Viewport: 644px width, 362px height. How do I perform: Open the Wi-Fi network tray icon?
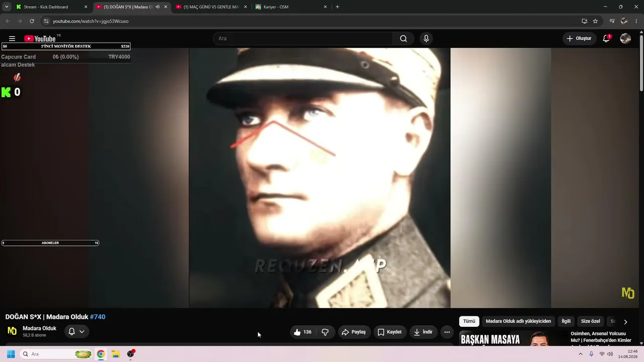[602, 354]
